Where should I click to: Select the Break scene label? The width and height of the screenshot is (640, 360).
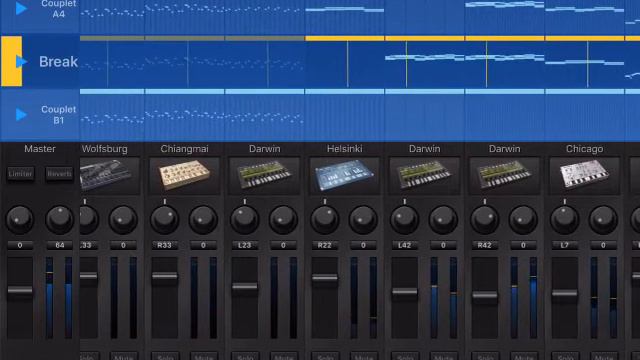pyautogui.click(x=58, y=62)
